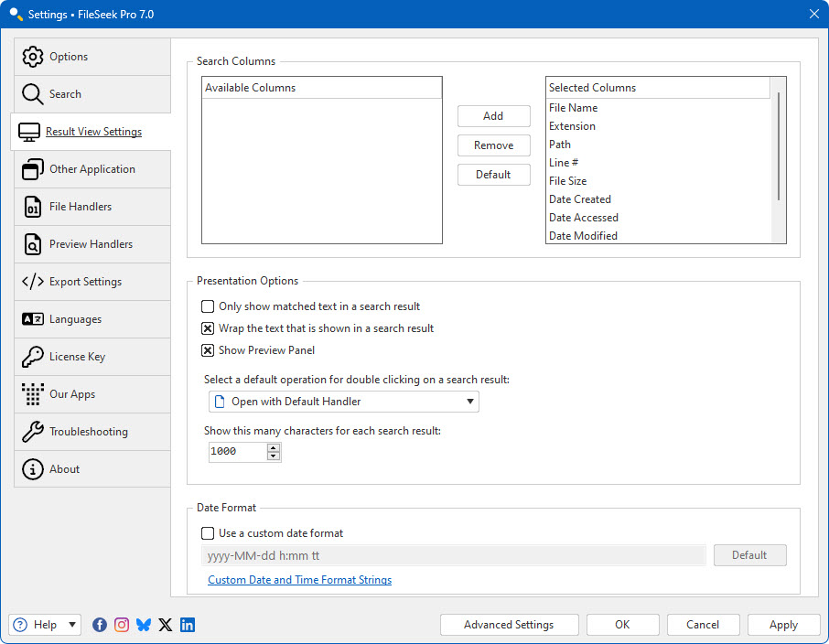Viewport: 829px width, 644px height.
Task: Click the File Handlers binary file icon
Action: click(33, 207)
